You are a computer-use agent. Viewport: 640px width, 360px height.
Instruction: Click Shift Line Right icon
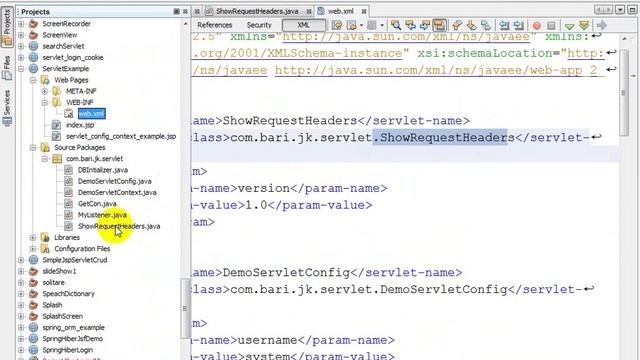518,25
